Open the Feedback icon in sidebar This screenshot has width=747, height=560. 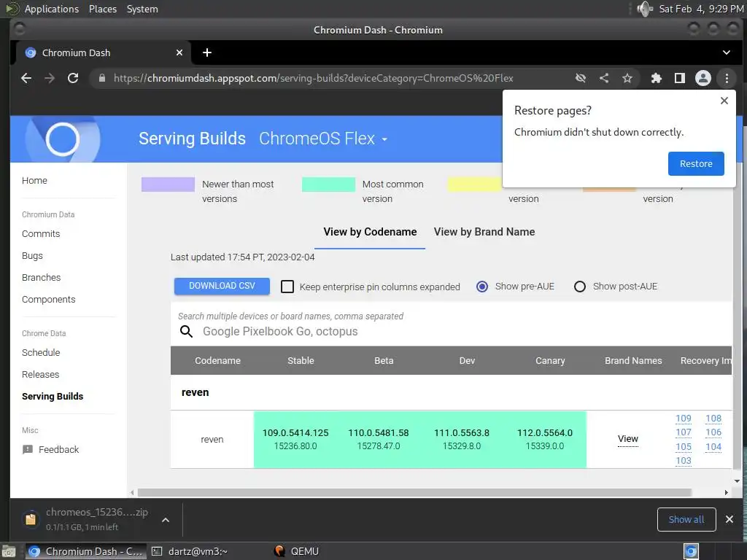28,449
